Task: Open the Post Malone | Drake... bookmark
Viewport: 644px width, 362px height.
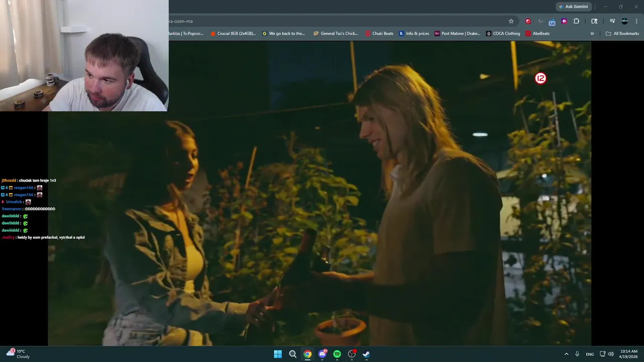Action: [x=457, y=34]
